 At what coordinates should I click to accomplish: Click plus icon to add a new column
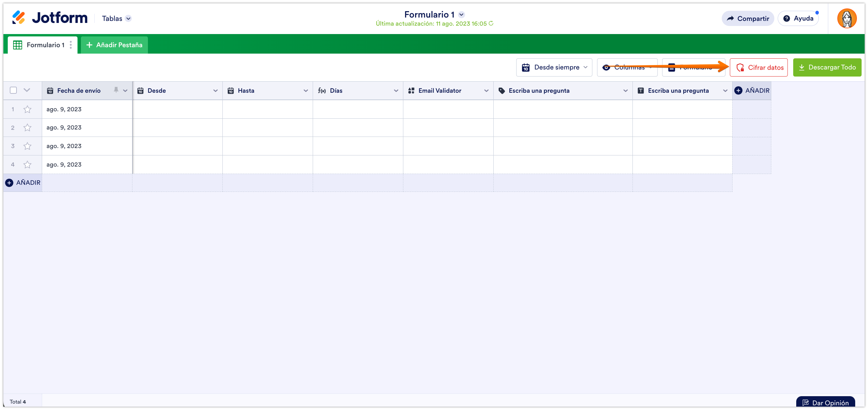[x=738, y=90]
